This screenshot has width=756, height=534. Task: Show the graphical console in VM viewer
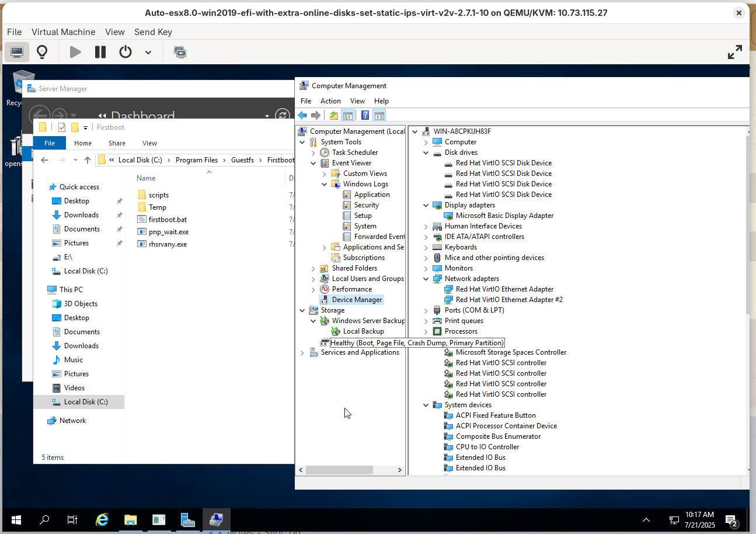click(x=17, y=52)
